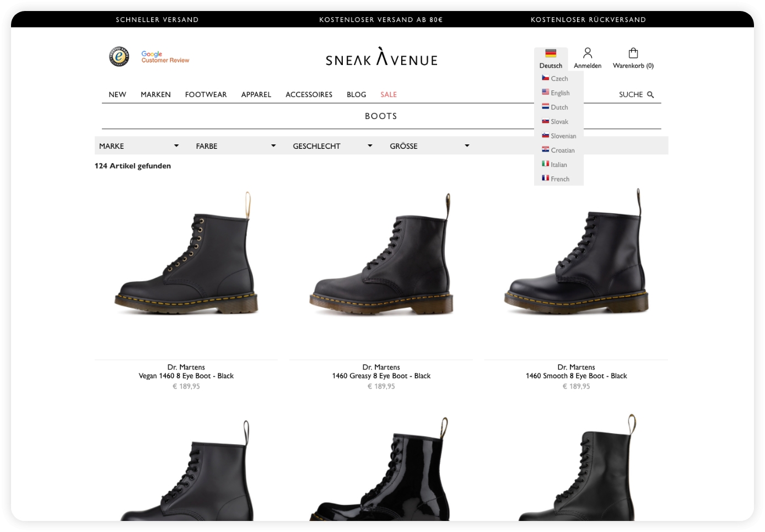Switch language to Italian
The image size is (765, 532).
pos(559,165)
